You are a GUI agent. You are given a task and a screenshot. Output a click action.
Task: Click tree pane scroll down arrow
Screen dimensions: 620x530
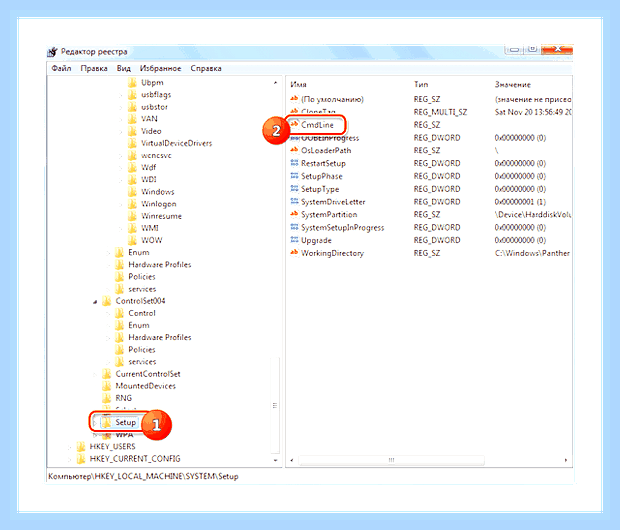coord(275,460)
